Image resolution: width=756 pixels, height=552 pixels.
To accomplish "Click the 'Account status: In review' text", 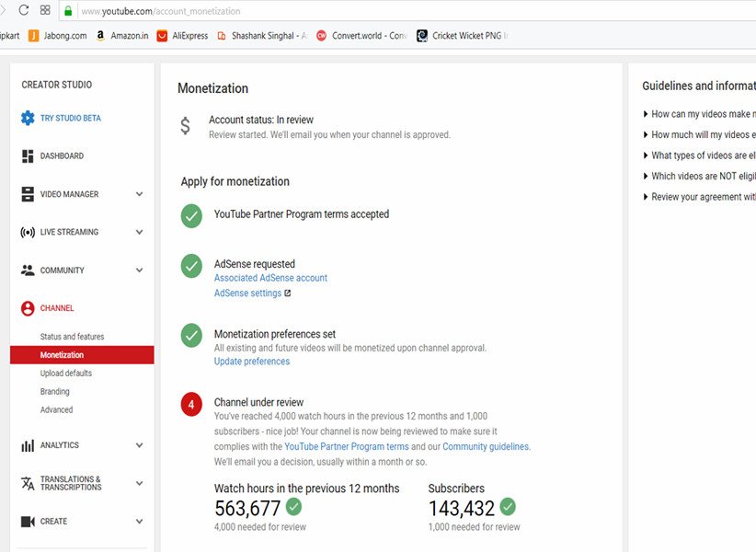I will coord(261,120).
